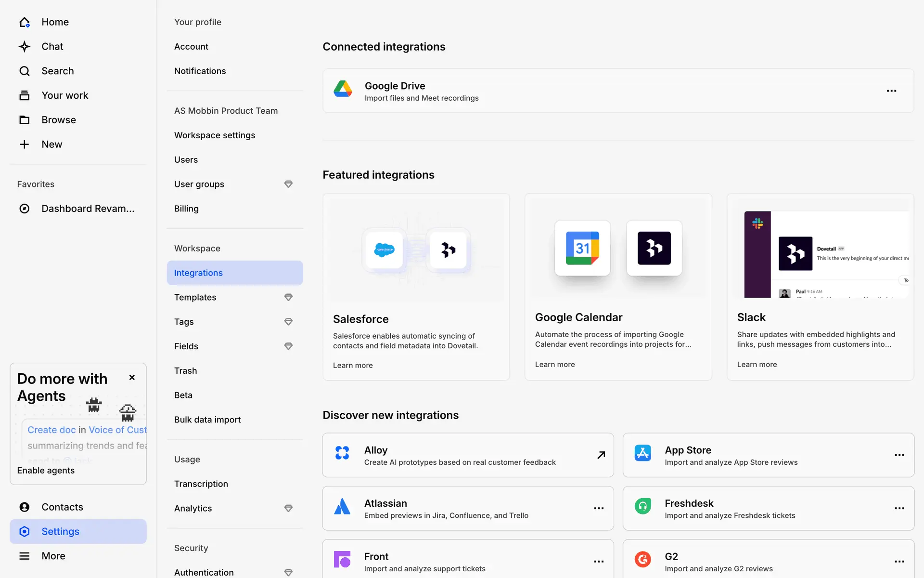Dismiss the Do more with Agents card
Image resolution: width=924 pixels, height=578 pixels.
[x=132, y=378]
